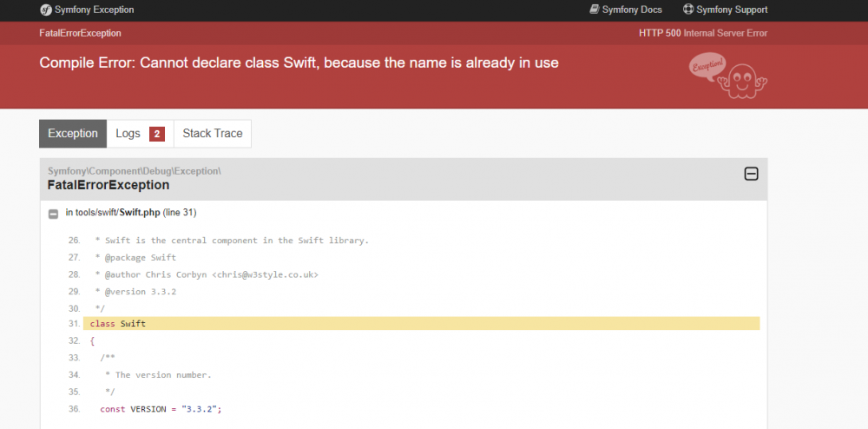Switch to the Exception tab
The width and height of the screenshot is (868, 429).
(73, 134)
